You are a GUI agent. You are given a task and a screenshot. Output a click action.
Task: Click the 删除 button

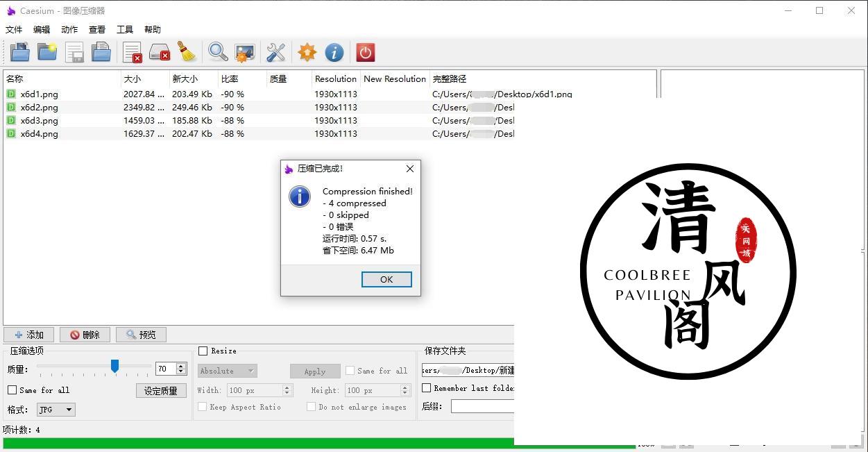click(x=85, y=335)
